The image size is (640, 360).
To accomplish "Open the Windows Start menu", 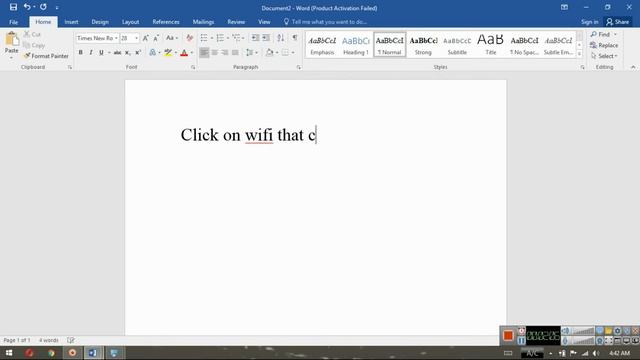I will click(x=9, y=353).
